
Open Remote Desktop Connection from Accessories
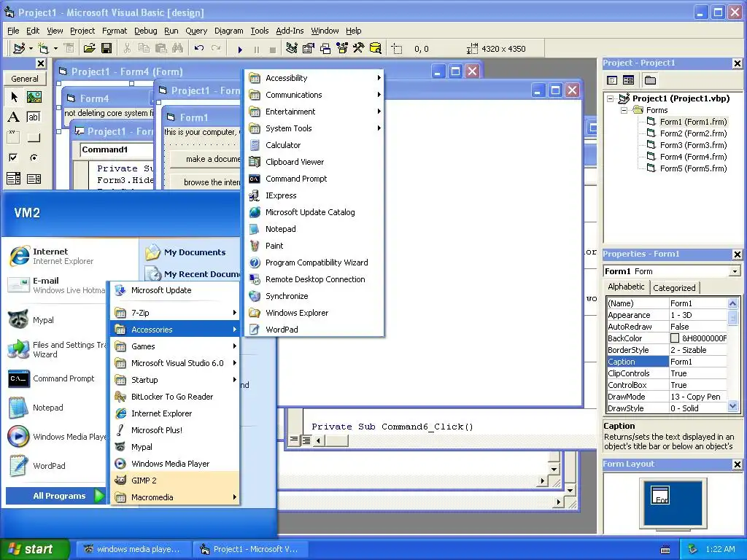click(314, 279)
